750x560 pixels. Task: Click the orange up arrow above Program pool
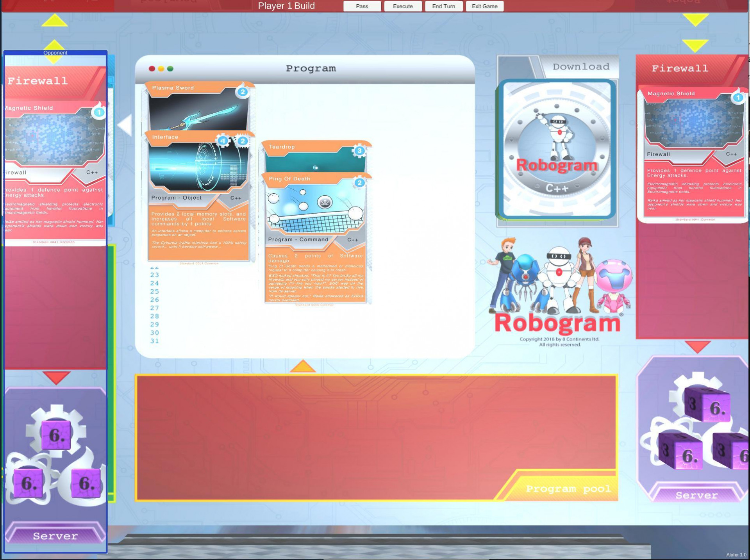point(303,366)
